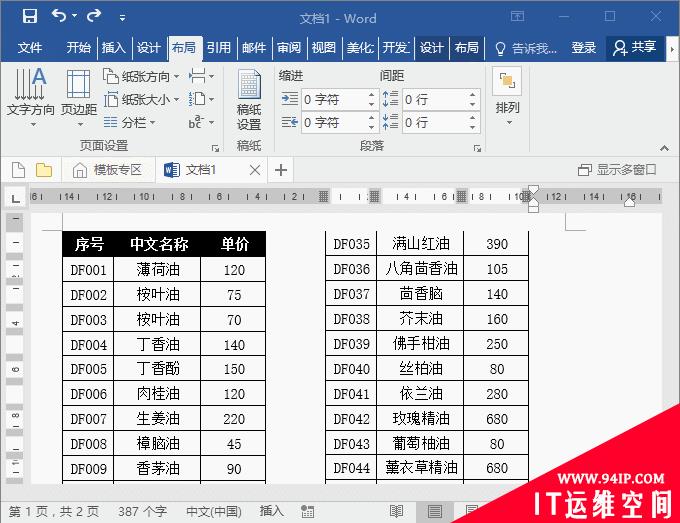Open the line numbers dropdown icon
The width and height of the screenshot is (680, 523).
(x=202, y=100)
